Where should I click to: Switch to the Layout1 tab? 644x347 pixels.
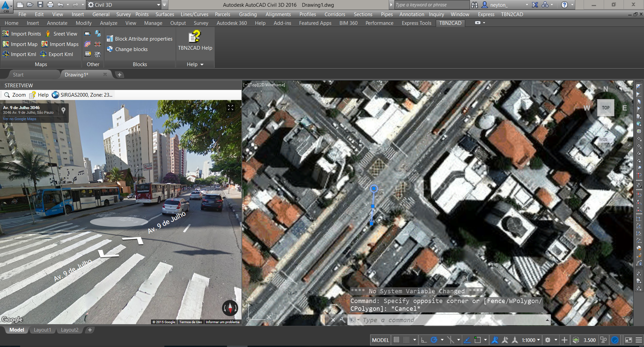tap(42, 330)
